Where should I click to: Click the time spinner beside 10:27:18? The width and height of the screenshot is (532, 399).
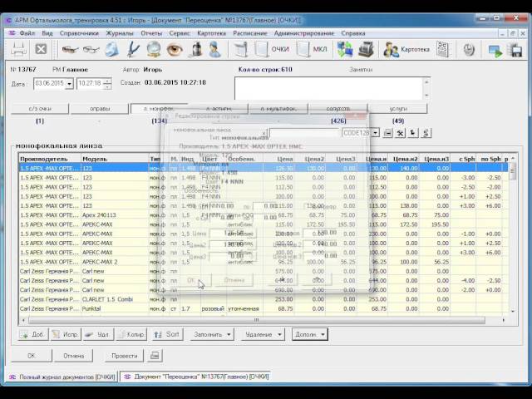click(107, 83)
